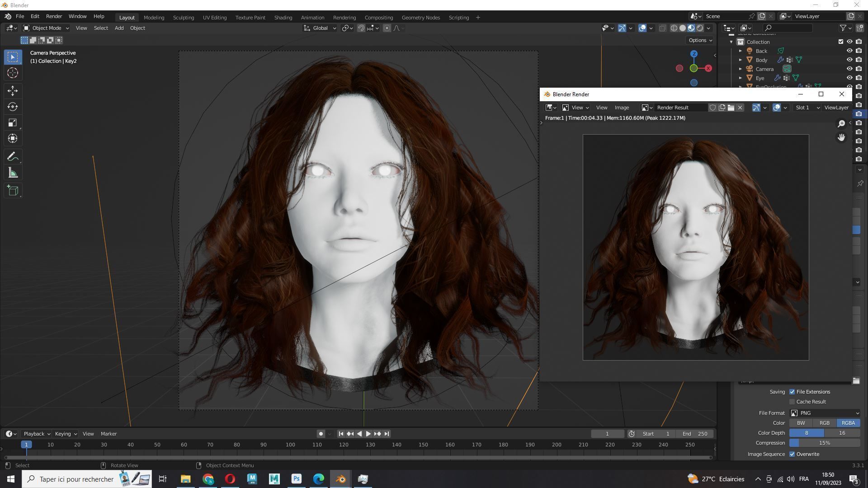Open the Object Mode dropdown

coord(46,28)
